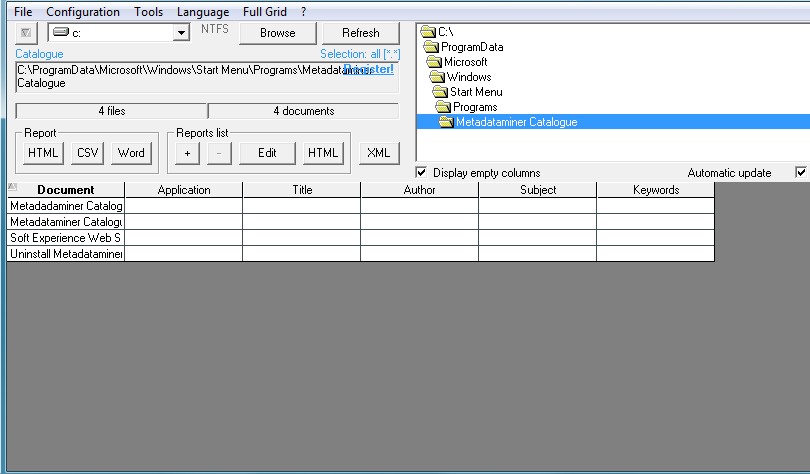Click the Subject column header

538,189
